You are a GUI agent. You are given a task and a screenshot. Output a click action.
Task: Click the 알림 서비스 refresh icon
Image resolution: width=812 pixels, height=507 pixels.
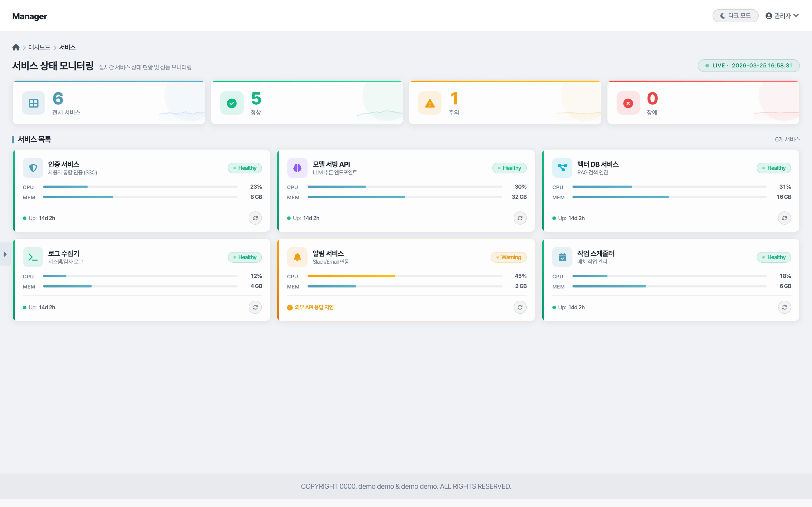pyautogui.click(x=520, y=307)
